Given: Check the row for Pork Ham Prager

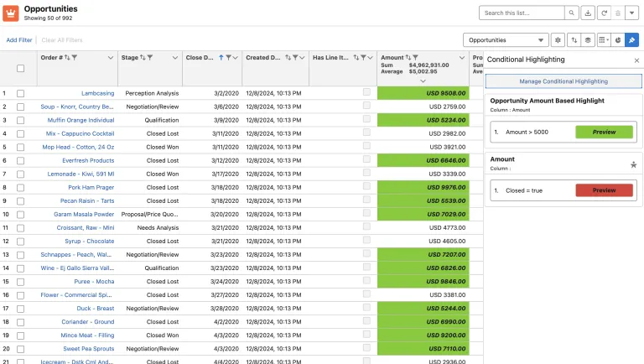Looking at the screenshot, I should [x=20, y=187].
